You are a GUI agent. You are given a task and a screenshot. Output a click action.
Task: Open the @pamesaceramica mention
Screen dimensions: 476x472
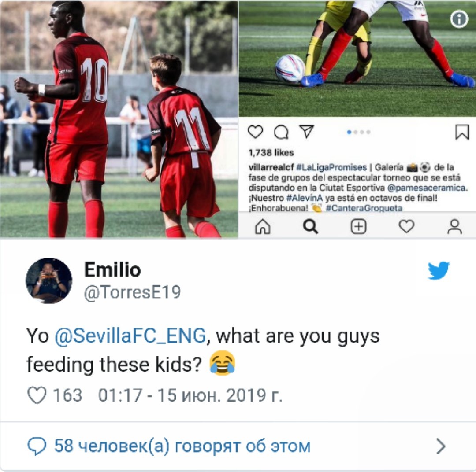pyautogui.click(x=427, y=188)
